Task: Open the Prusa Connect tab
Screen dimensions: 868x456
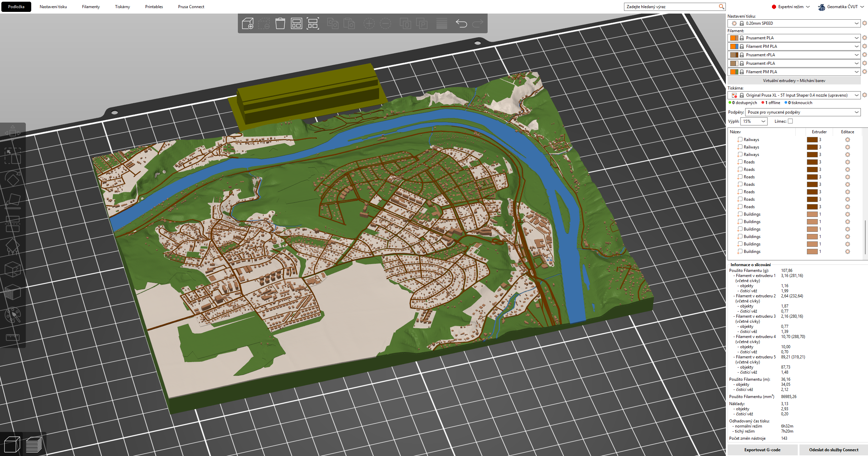Action: coord(191,7)
